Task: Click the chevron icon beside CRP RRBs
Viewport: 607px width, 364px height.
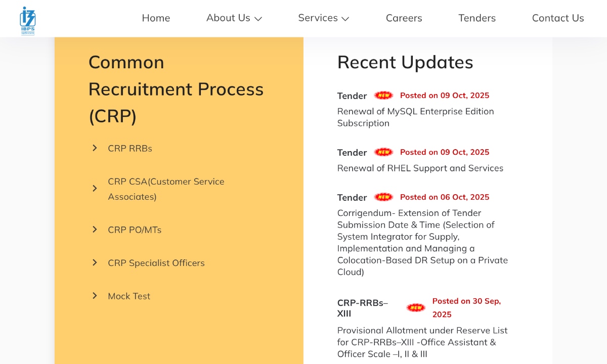Action: click(x=95, y=148)
